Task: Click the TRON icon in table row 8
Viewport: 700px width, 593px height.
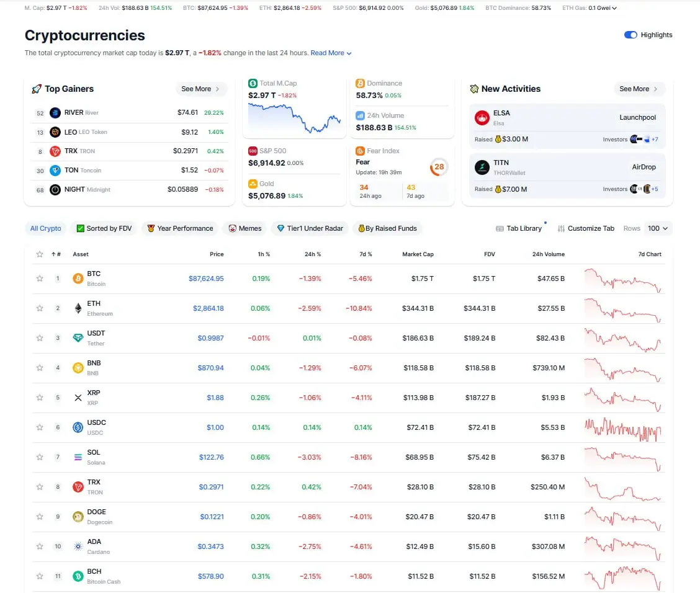Action: click(78, 487)
